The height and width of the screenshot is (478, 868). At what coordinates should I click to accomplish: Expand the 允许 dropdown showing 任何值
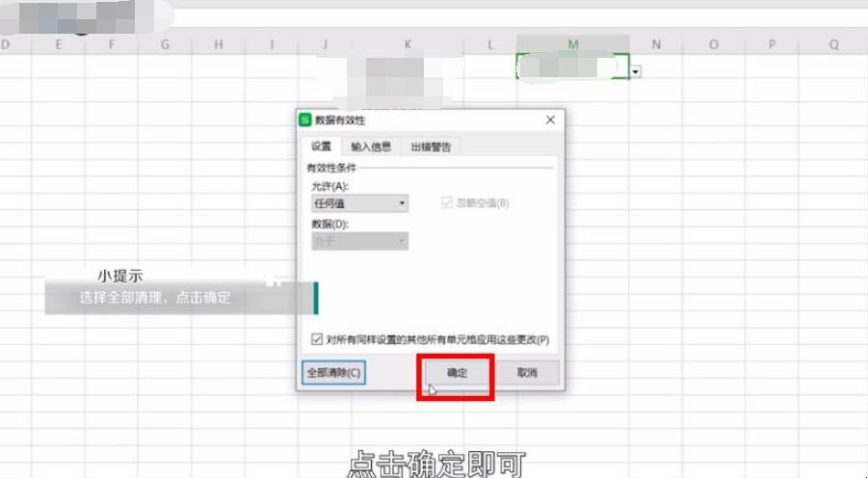(x=358, y=203)
